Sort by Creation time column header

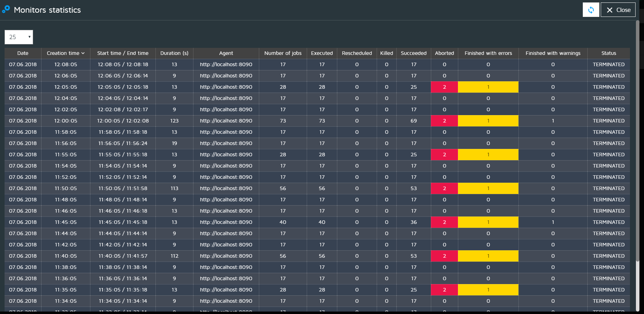coord(65,53)
